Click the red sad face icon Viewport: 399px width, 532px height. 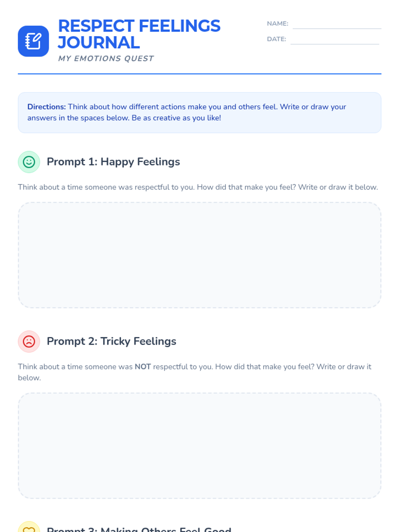[29, 341]
